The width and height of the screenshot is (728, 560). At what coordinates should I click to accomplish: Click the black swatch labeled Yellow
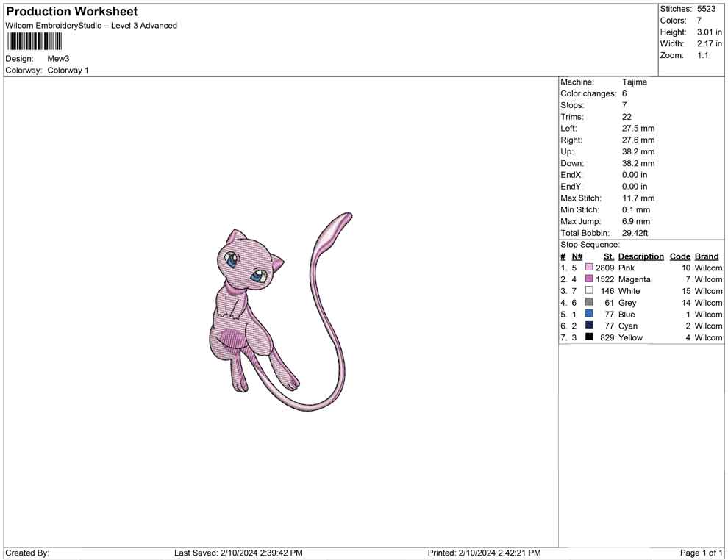pos(589,337)
